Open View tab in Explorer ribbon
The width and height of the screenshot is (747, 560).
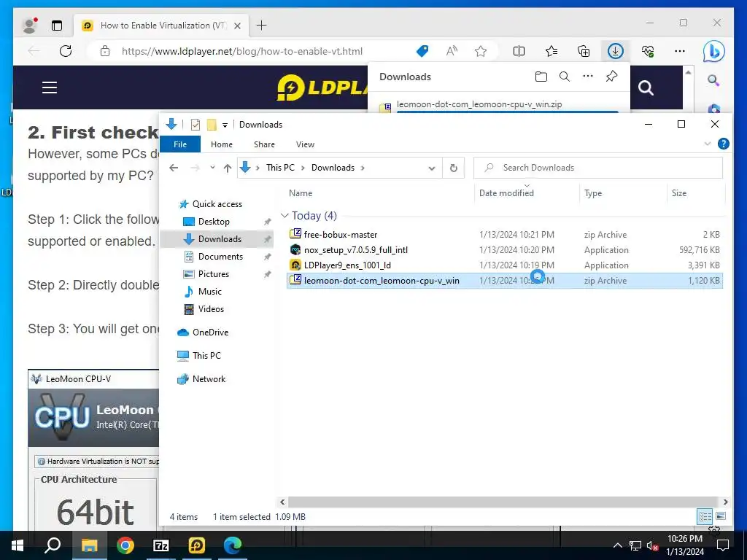coord(305,144)
